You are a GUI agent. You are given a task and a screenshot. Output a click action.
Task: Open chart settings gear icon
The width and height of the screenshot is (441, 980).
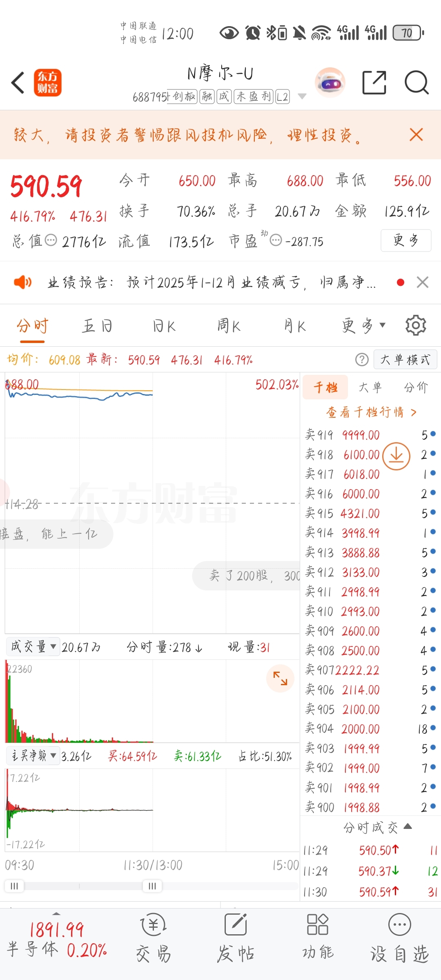point(416,325)
